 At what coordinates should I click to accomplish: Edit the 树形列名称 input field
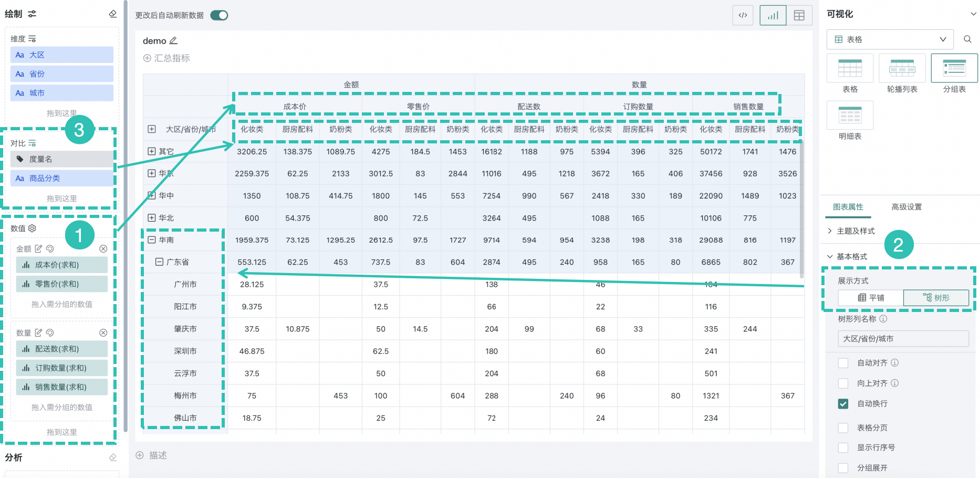pyautogui.click(x=903, y=339)
